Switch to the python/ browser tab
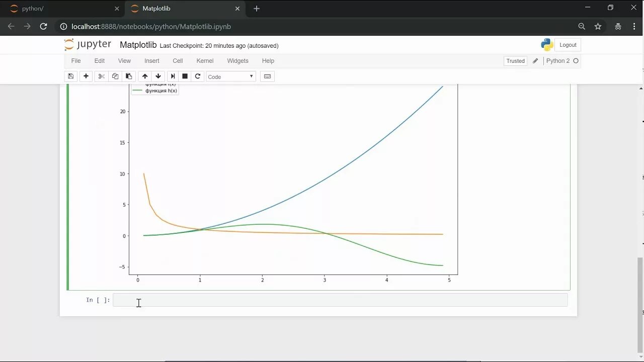Viewport: 644px width, 362px height. point(63,9)
